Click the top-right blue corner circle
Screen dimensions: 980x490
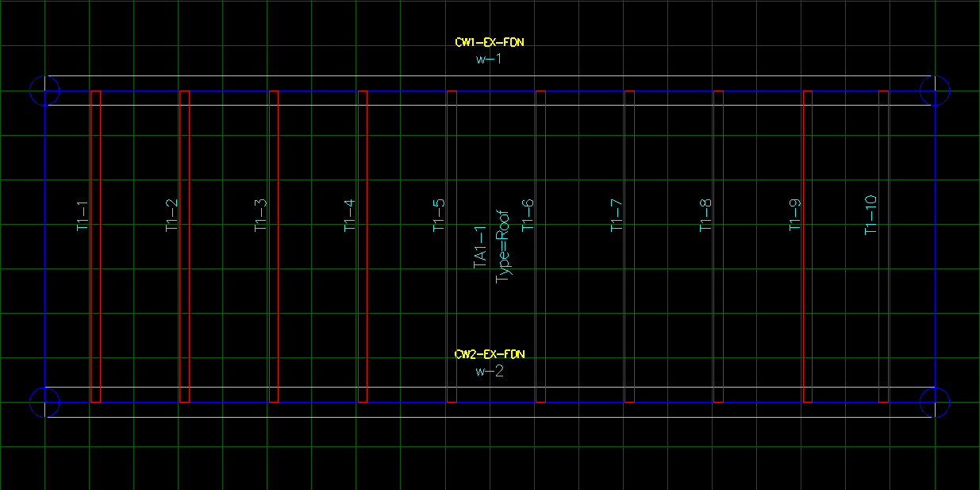pos(935,91)
